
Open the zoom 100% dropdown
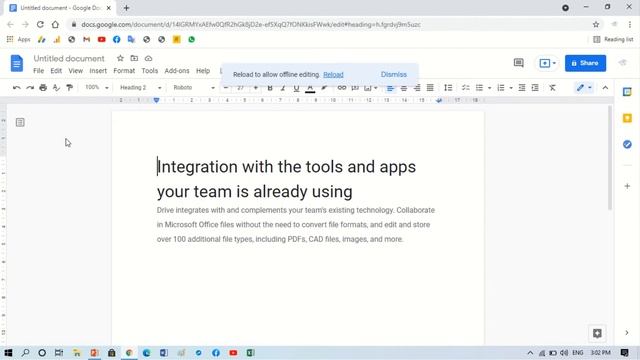tap(96, 87)
